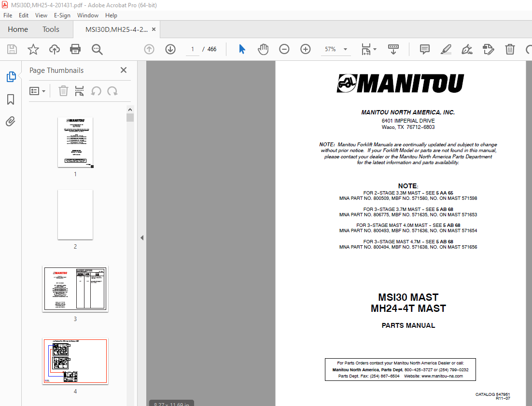Select the Highlight text tool
Viewport: 532px width, 406px height.
446,49
